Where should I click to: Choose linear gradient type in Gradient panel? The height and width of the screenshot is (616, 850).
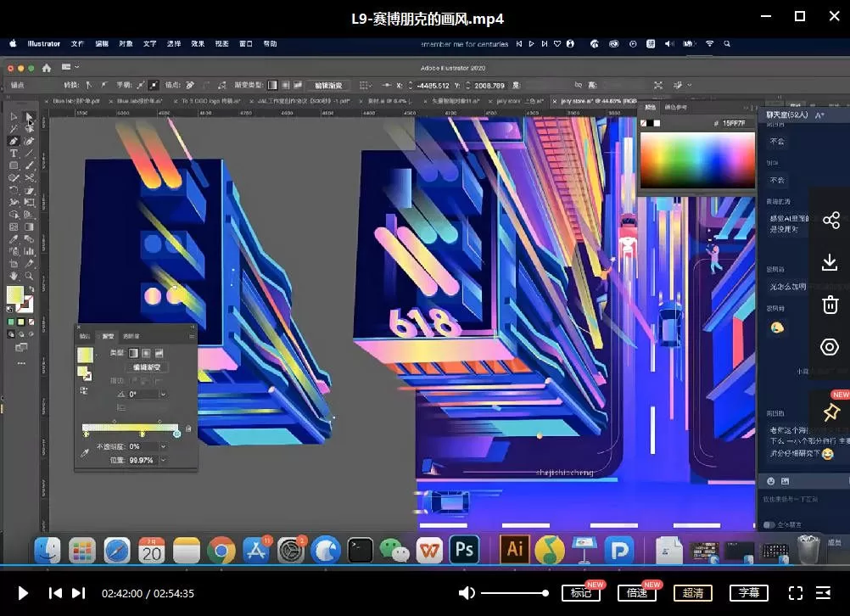[133, 352]
